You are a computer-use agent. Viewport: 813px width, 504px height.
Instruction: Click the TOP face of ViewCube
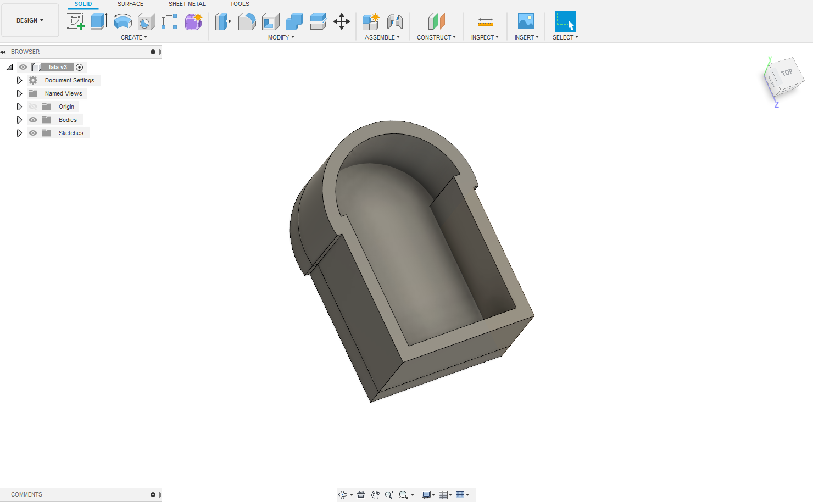click(x=787, y=72)
